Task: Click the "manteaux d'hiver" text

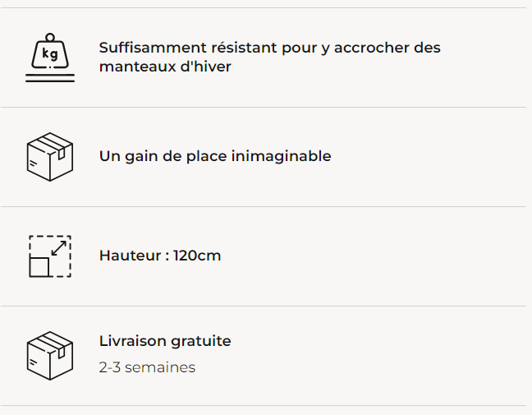Action: coord(165,67)
